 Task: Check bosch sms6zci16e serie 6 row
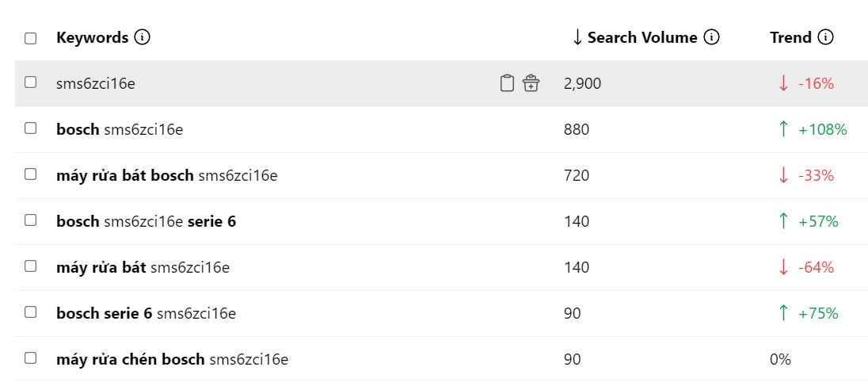(x=30, y=220)
